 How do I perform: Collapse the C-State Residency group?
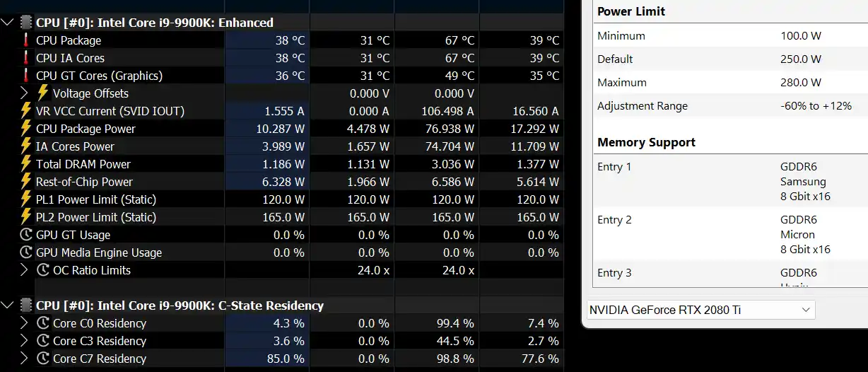[8, 306]
